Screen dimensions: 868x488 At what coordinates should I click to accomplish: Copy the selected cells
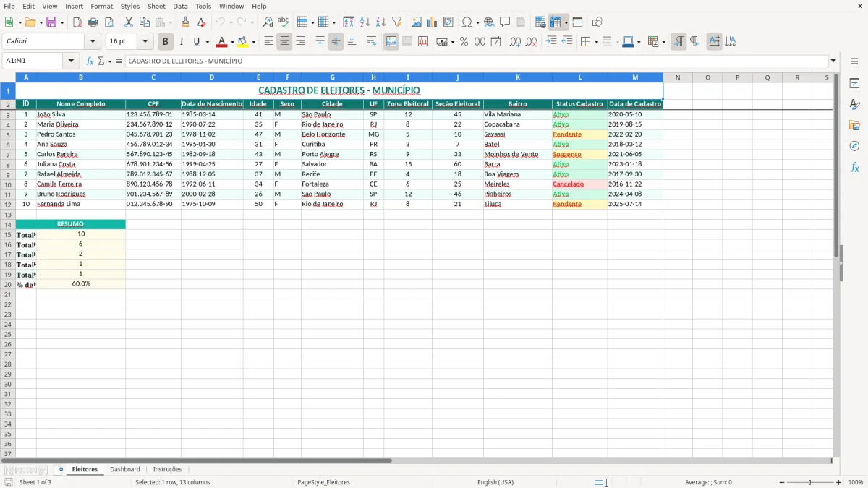[x=145, y=22]
